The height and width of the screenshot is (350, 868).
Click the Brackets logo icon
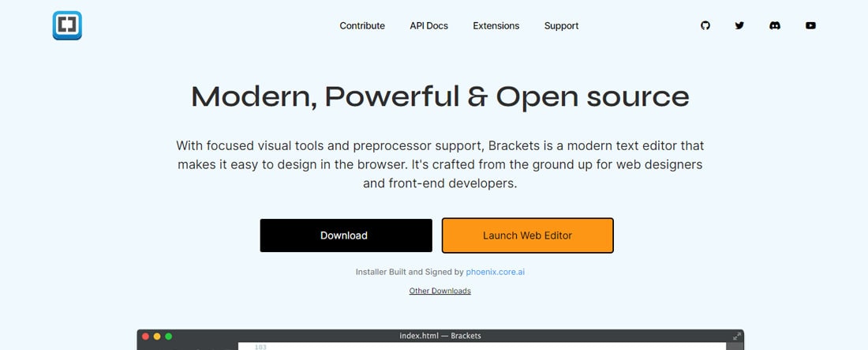pyautogui.click(x=67, y=25)
